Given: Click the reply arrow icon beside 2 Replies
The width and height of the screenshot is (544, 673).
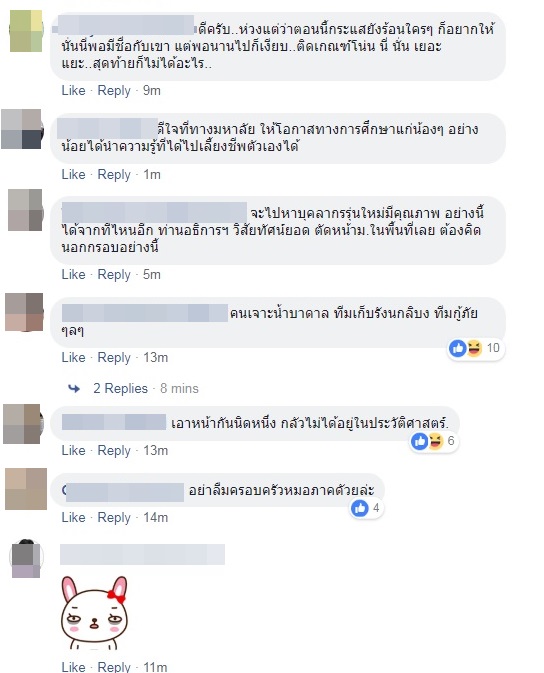Looking at the screenshot, I should (x=74, y=388).
